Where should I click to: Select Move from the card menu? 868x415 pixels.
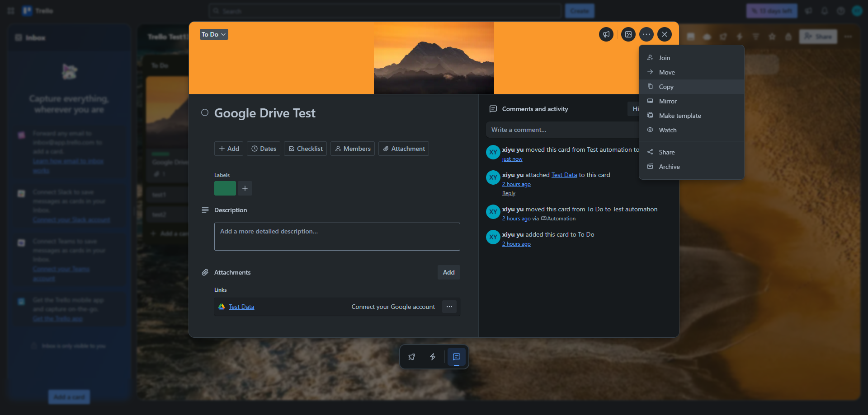click(692, 72)
